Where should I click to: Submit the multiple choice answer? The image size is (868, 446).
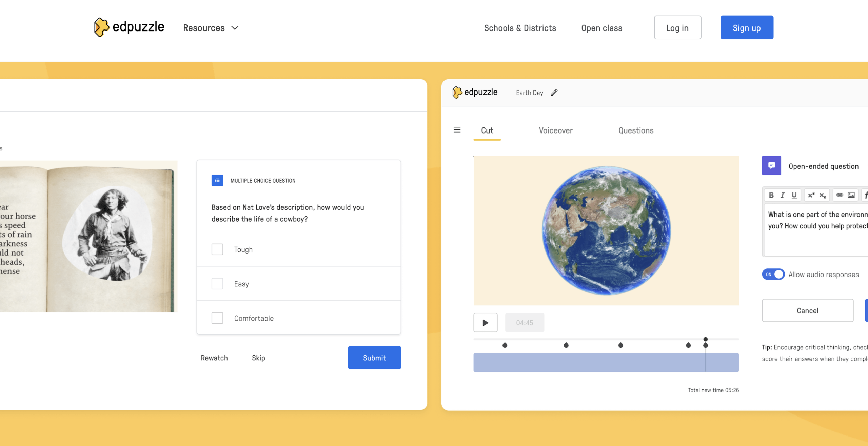(374, 358)
